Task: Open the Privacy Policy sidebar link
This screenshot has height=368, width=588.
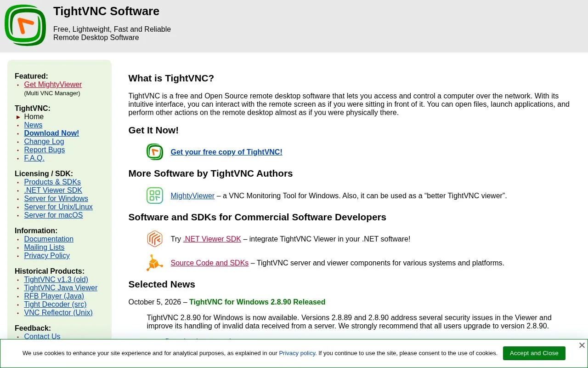Action: click(47, 256)
